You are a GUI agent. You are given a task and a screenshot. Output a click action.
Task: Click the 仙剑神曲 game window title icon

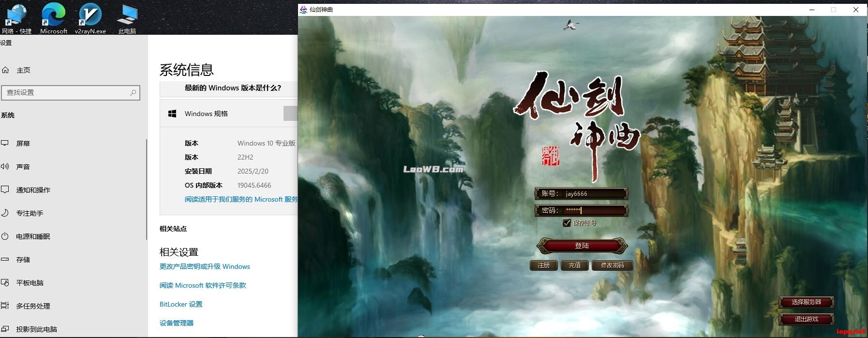303,9
